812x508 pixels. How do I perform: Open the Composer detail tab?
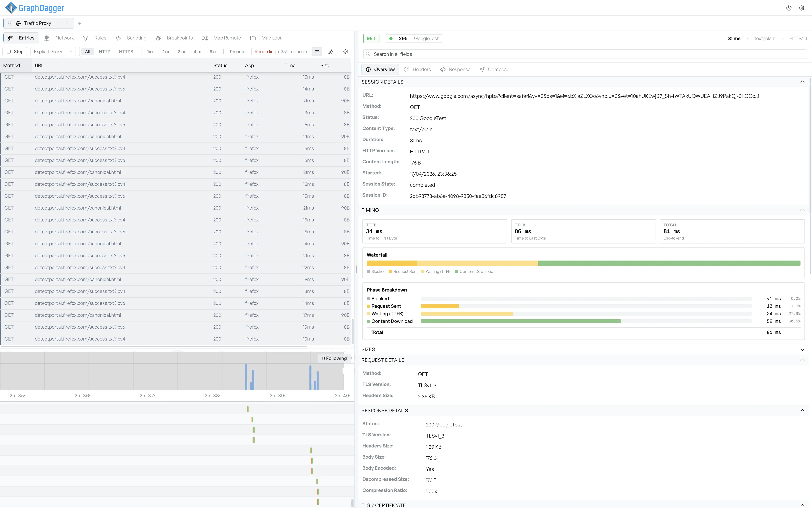pyautogui.click(x=495, y=69)
